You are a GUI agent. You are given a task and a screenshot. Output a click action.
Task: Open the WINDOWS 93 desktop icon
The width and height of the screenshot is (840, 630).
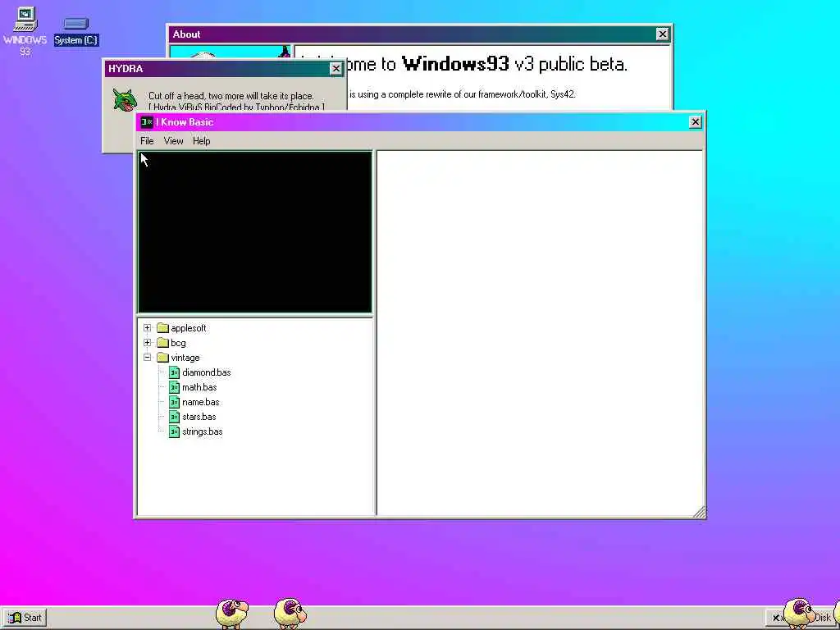click(x=25, y=31)
